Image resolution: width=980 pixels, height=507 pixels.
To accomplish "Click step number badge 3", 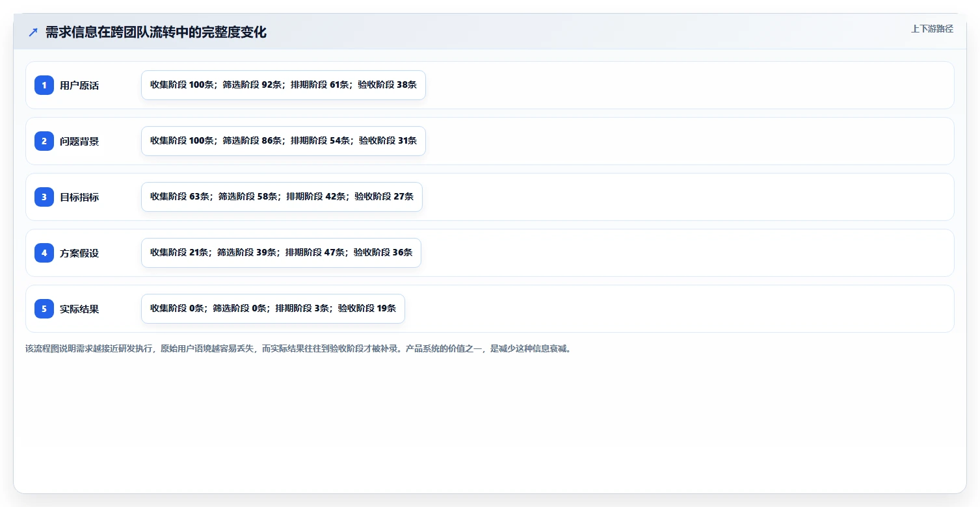I will pos(44,197).
